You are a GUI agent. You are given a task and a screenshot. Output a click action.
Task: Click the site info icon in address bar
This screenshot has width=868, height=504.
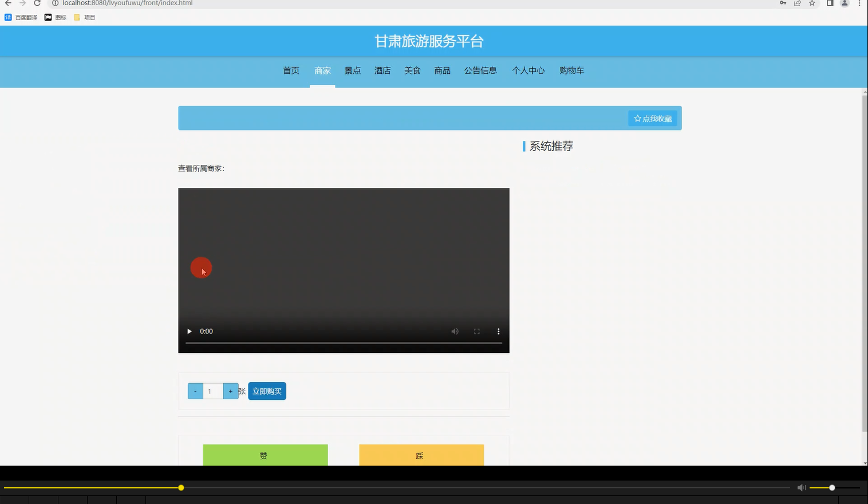tap(56, 3)
